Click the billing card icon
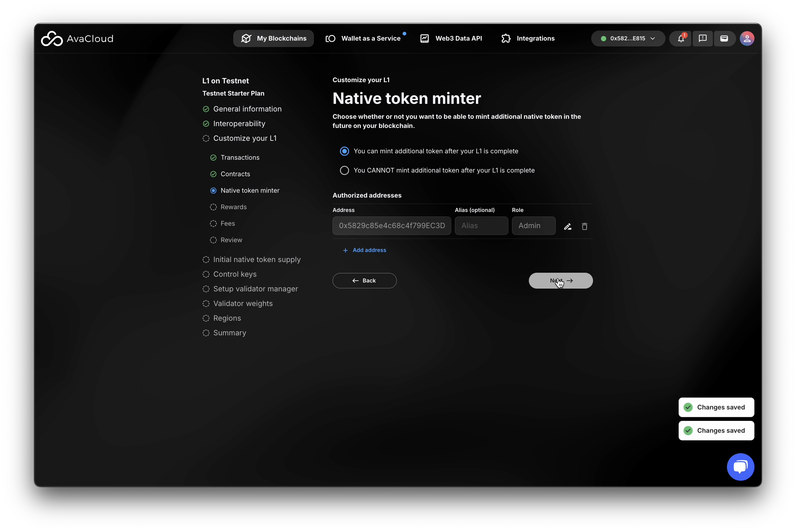Image resolution: width=796 pixels, height=532 pixels. [x=724, y=39]
